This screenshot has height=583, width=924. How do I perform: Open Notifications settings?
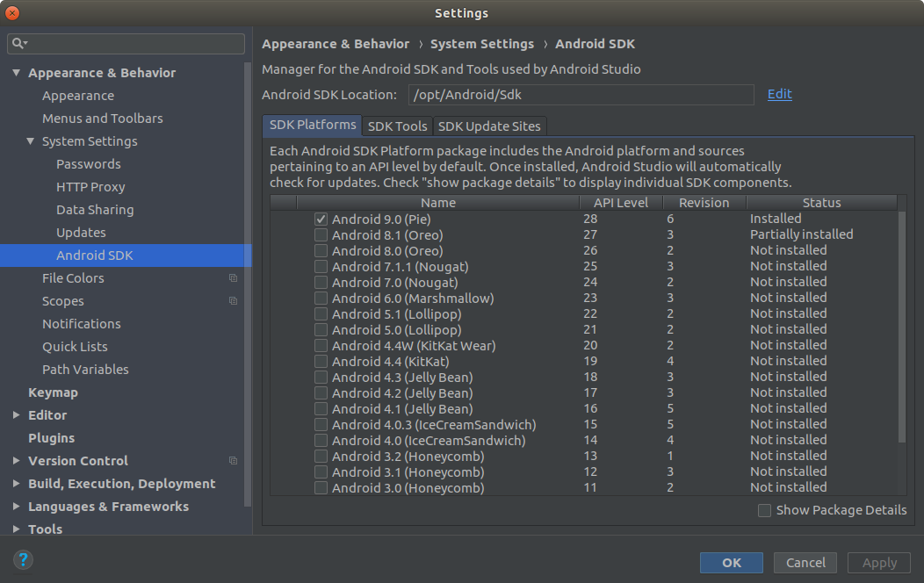[82, 324]
